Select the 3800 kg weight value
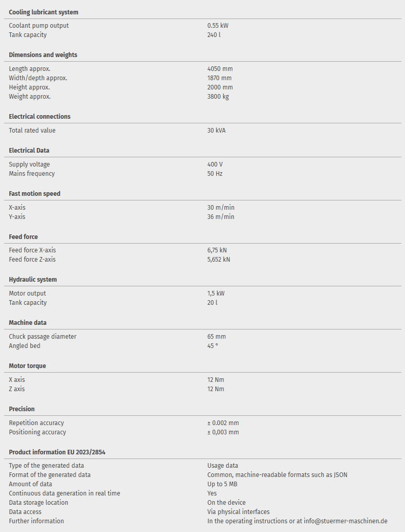Screen dimensions: 405x532 point(218,97)
